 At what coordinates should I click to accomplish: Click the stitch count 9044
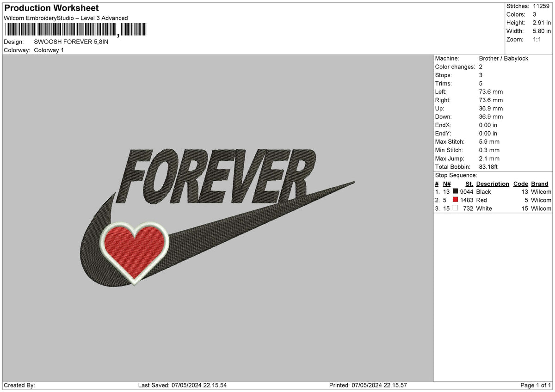click(467, 192)
